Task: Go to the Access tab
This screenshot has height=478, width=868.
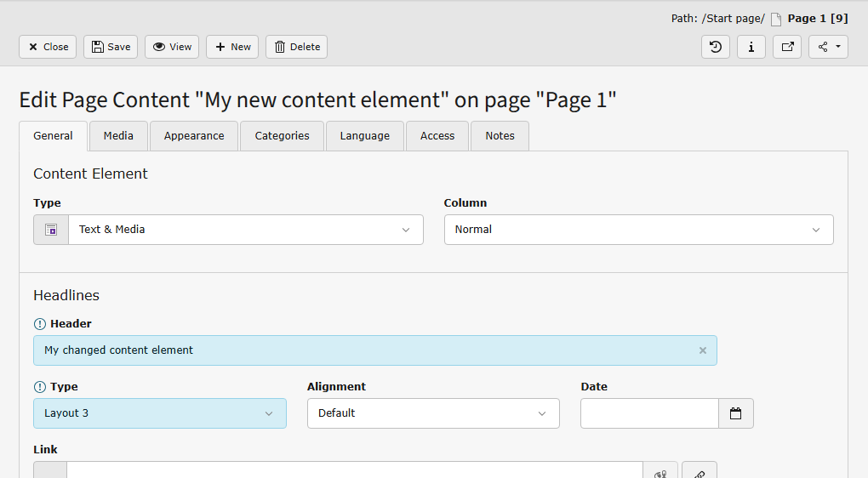Action: 437,136
